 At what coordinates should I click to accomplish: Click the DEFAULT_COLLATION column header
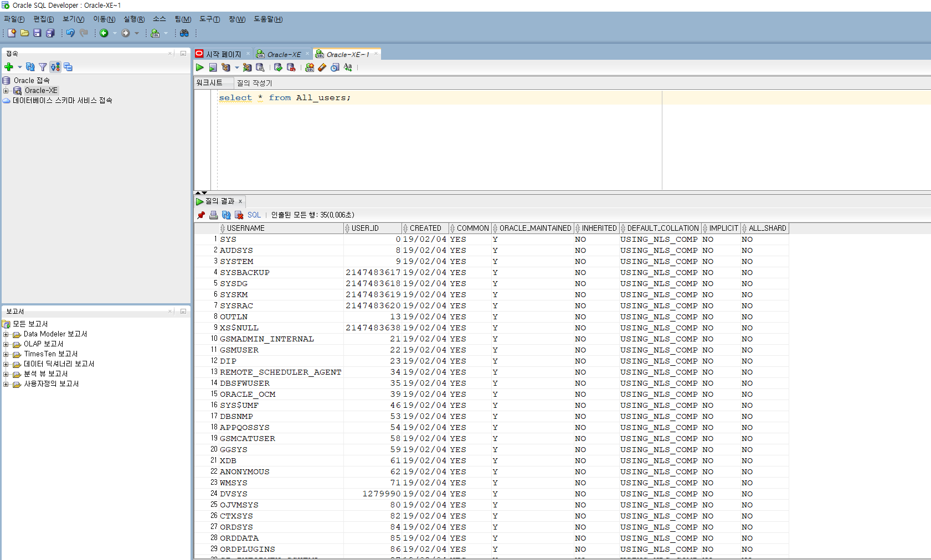click(x=660, y=228)
